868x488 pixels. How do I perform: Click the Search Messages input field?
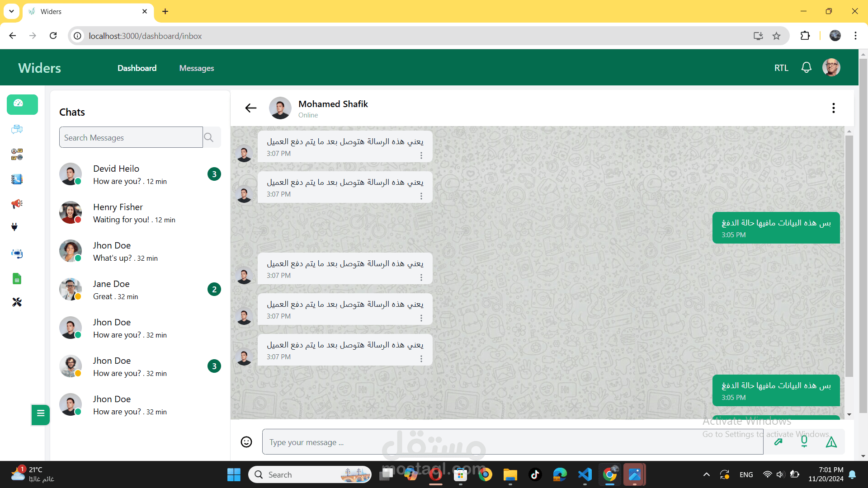pyautogui.click(x=131, y=137)
